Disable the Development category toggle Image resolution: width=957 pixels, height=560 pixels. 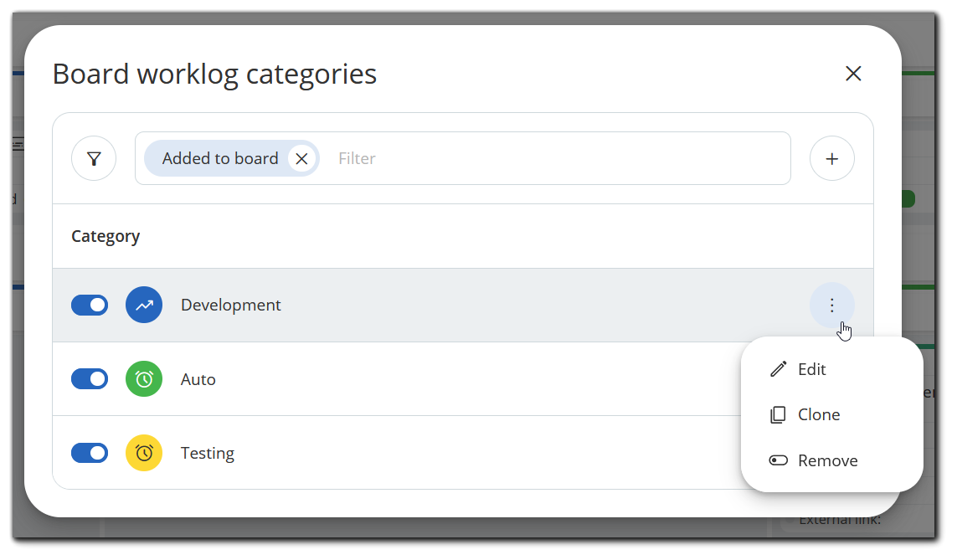(90, 305)
